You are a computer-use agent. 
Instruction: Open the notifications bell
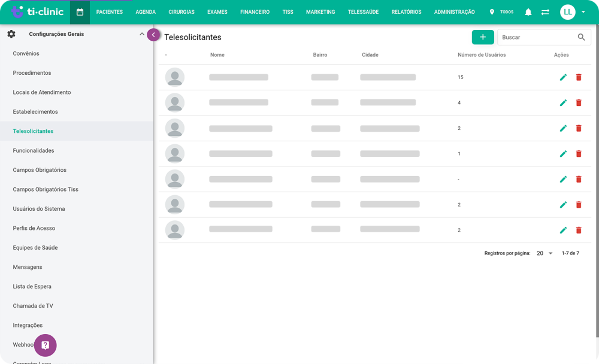tap(528, 12)
